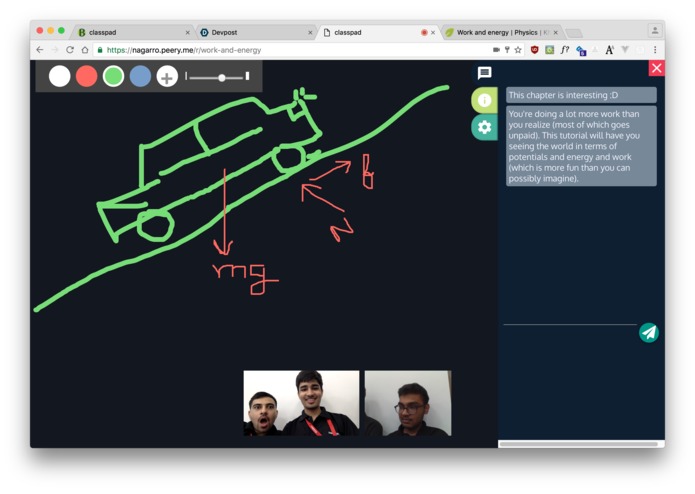695x494 pixels.
Task: Click the glasses-wearing participant video
Action: click(408, 403)
